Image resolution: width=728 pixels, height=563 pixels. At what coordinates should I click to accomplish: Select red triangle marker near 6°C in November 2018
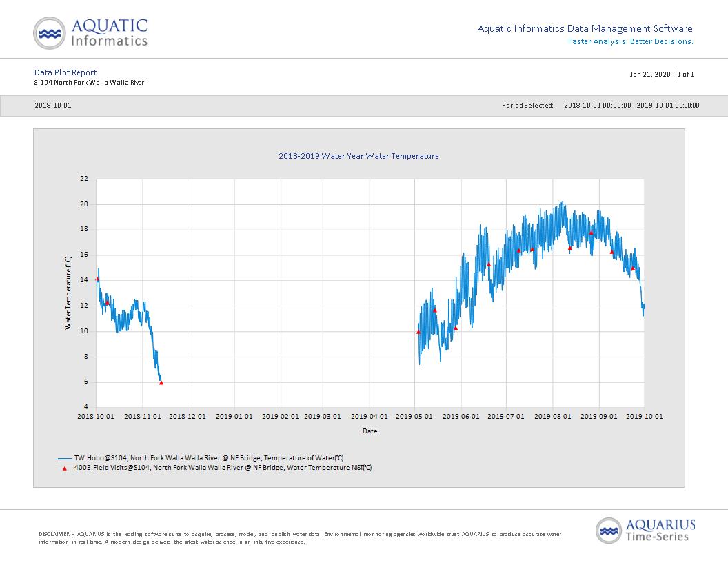tap(161, 383)
